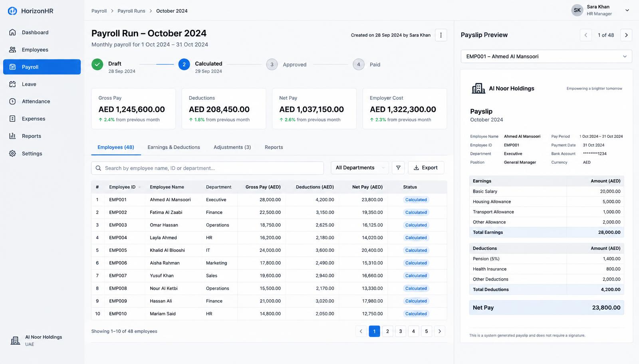Click the SK user avatar

pos(577,10)
